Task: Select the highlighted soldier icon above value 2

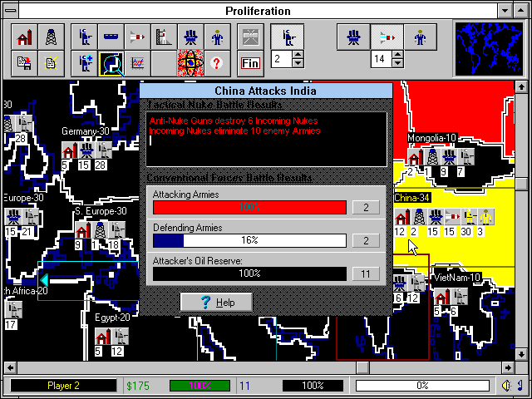Action: [288, 37]
